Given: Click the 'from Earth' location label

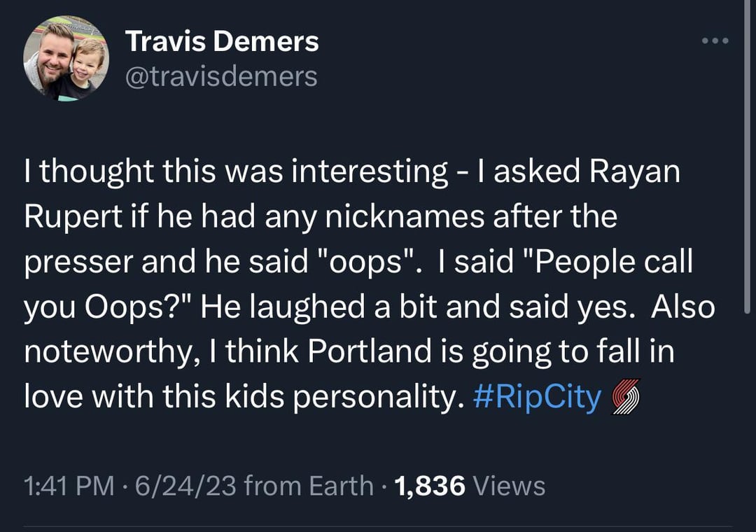Looking at the screenshot, I should (x=309, y=485).
